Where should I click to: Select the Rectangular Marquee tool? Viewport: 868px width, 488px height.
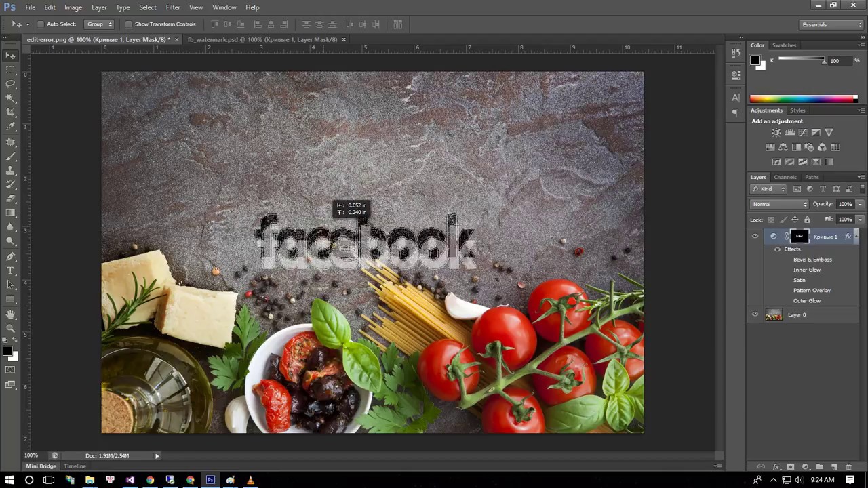tap(11, 70)
